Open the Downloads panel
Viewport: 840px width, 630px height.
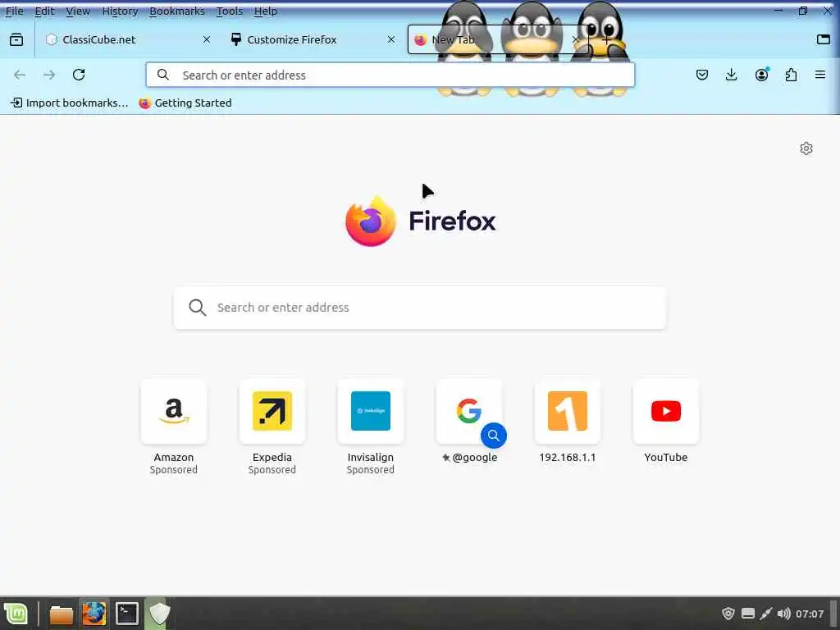pyautogui.click(x=731, y=75)
